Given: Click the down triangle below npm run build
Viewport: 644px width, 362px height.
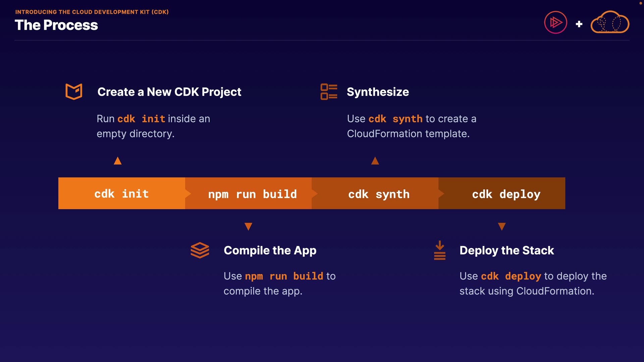Looking at the screenshot, I should pos(248,227).
